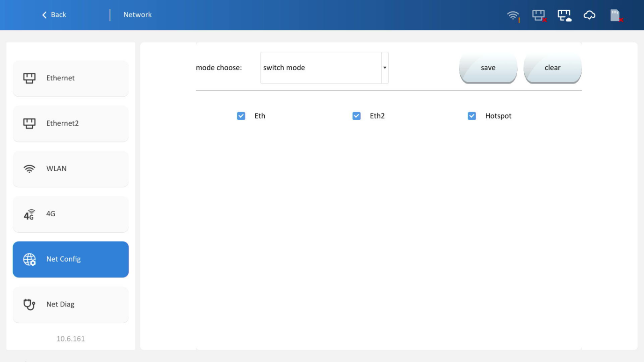Click the cloud sync status icon
The image size is (644, 362).
(x=589, y=15)
